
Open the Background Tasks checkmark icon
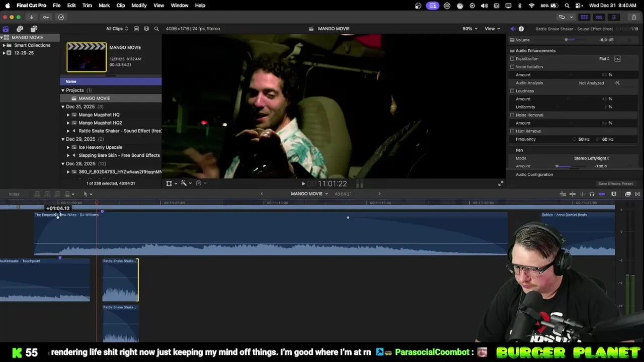point(61,17)
